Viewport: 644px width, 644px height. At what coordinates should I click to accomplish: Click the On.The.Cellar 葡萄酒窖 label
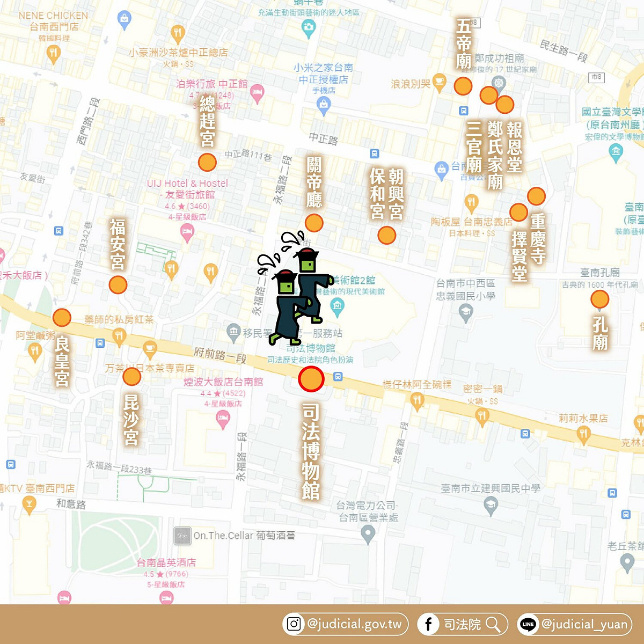[244, 535]
